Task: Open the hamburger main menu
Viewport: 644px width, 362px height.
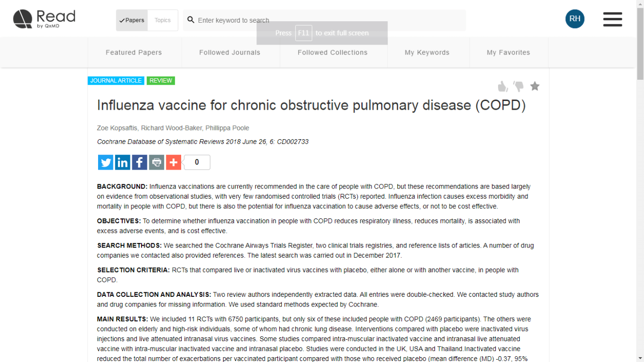Action: pyautogui.click(x=612, y=19)
